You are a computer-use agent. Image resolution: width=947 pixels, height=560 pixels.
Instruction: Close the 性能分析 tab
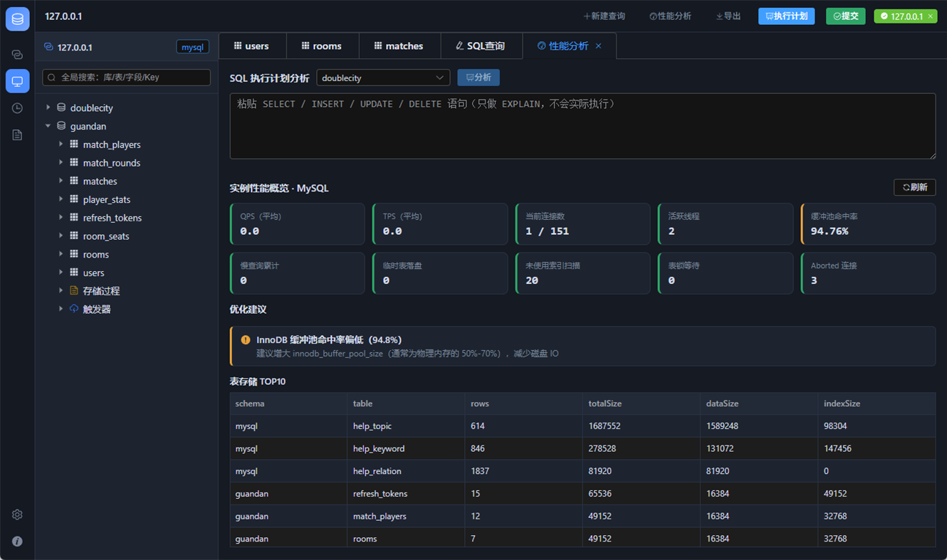[598, 46]
